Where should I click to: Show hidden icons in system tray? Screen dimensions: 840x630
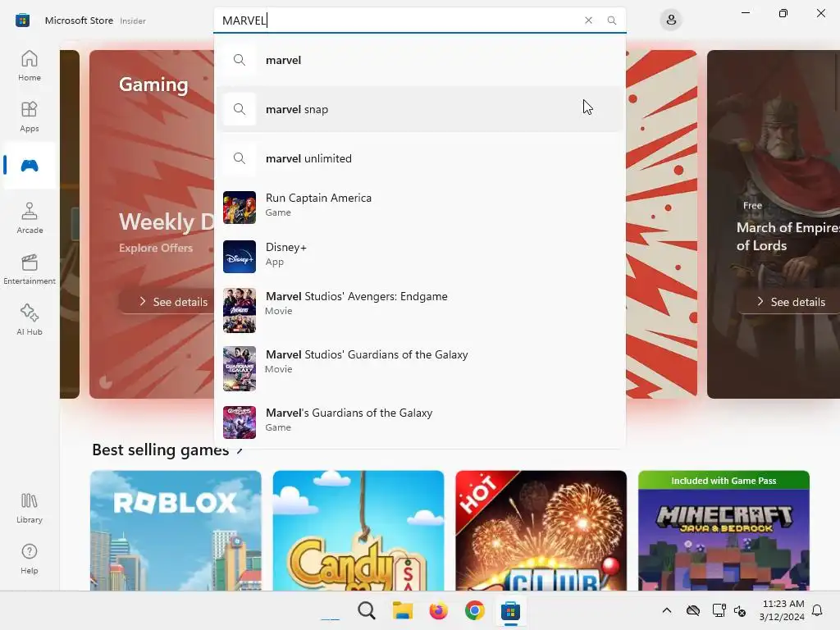coord(666,610)
